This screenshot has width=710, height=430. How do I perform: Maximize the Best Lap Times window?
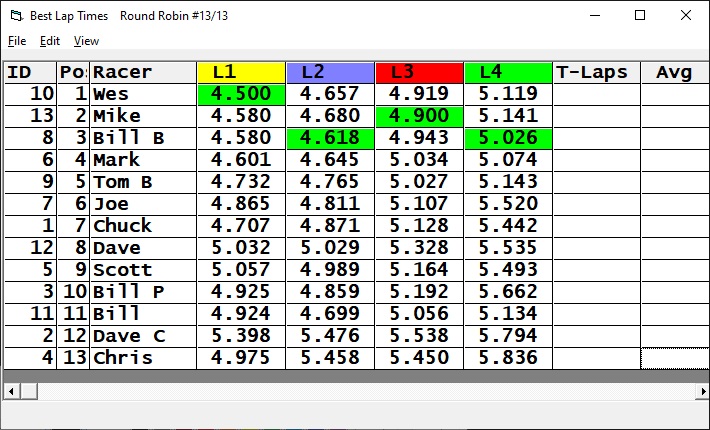click(640, 16)
